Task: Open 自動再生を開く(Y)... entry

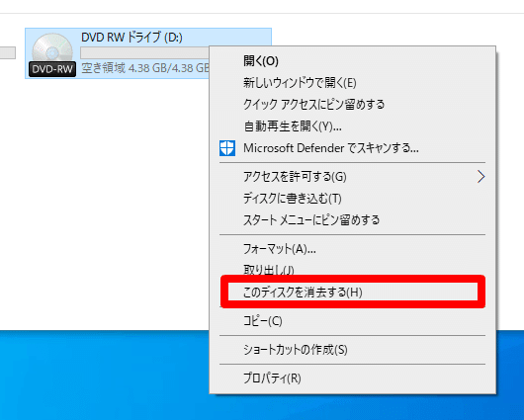Action: pyautogui.click(x=352, y=126)
